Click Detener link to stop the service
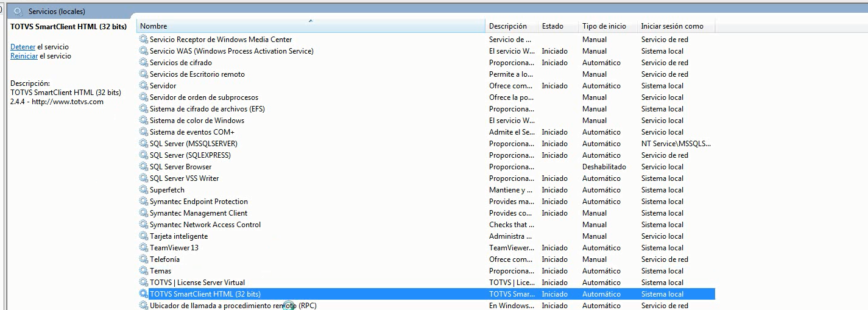868x310 pixels. tap(23, 47)
